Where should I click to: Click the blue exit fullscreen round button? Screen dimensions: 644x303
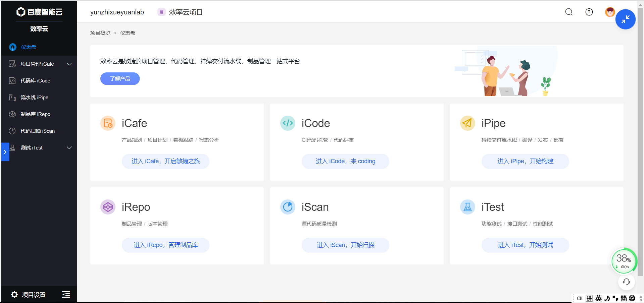point(625,19)
